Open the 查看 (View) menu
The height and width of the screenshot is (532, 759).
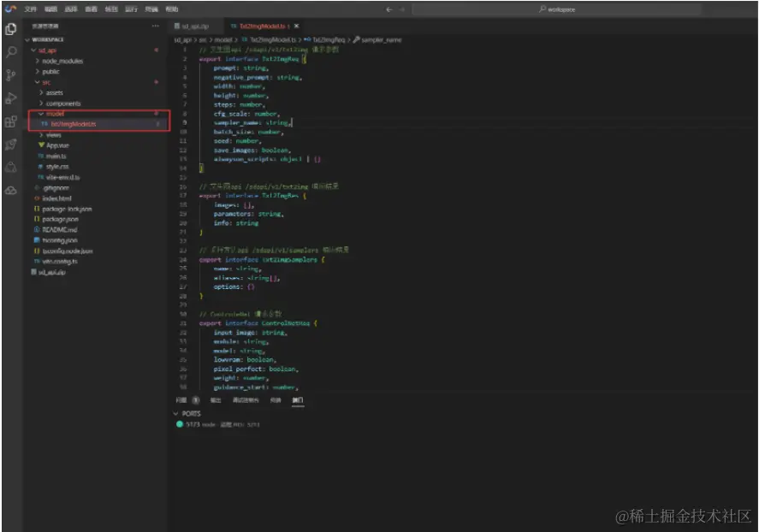pyautogui.click(x=91, y=9)
